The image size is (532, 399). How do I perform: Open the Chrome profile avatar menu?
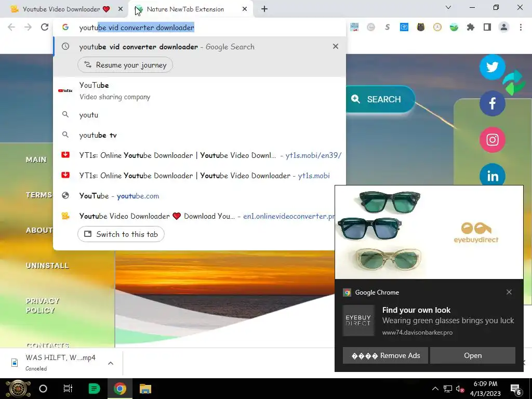(504, 27)
